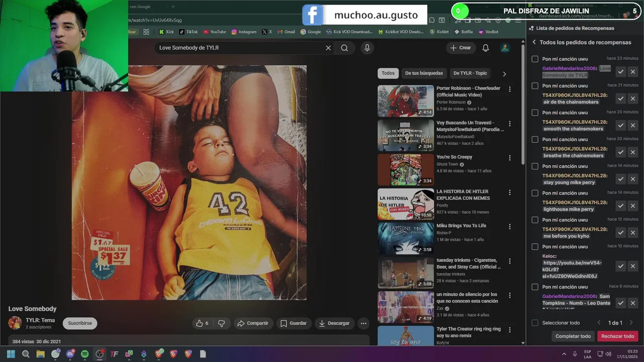Click the Completar todo button

click(573, 336)
